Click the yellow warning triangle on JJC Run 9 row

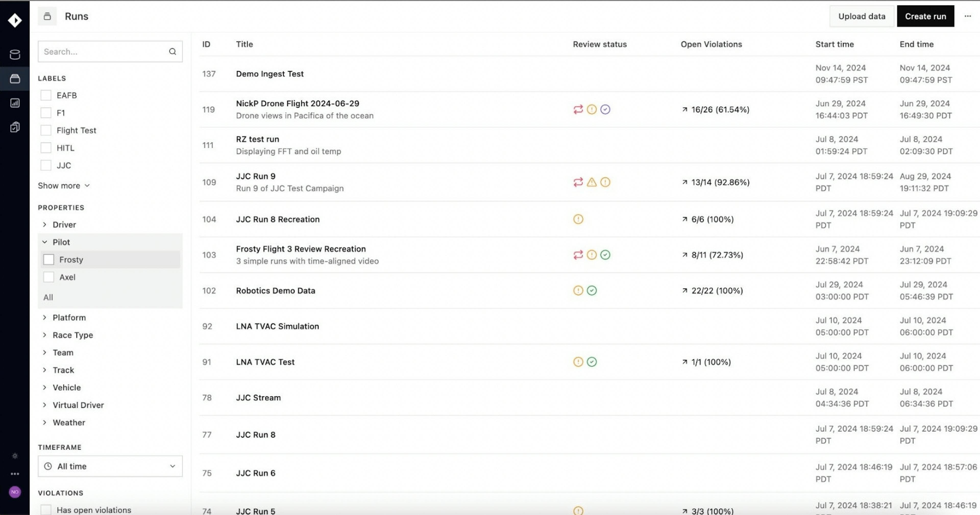592,182
